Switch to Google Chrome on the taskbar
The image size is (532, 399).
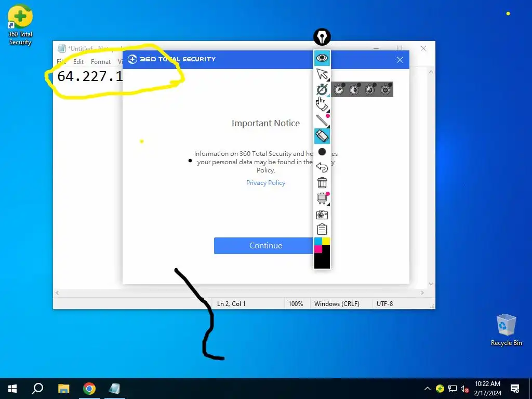tap(89, 389)
